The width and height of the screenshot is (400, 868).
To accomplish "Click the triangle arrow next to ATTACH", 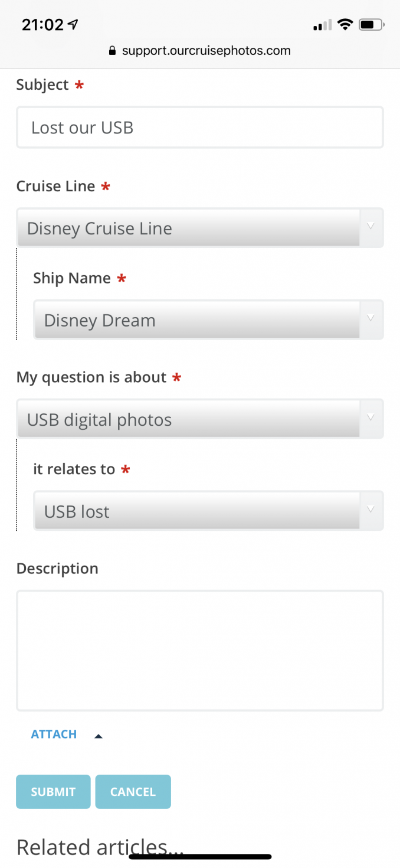I will pos(99,736).
